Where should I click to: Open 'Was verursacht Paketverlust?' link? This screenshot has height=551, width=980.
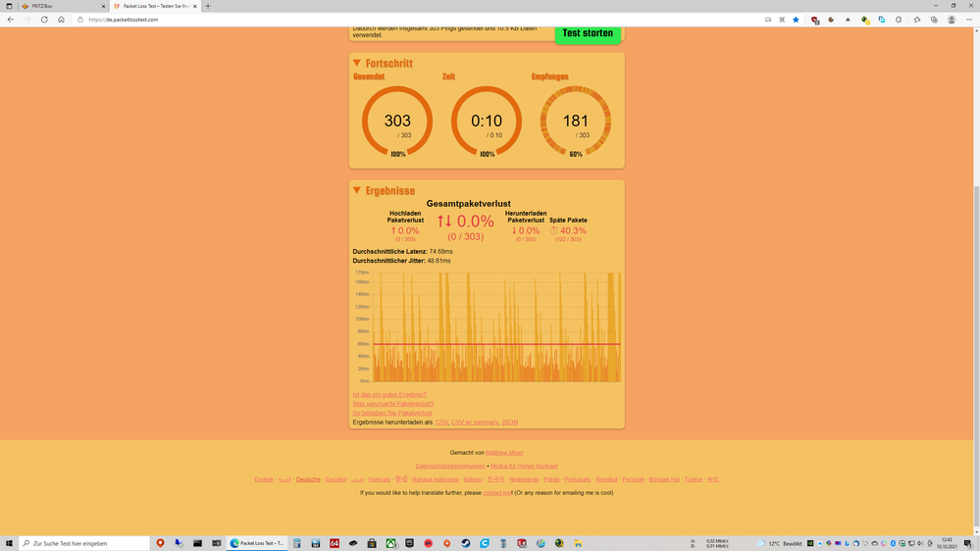393,404
